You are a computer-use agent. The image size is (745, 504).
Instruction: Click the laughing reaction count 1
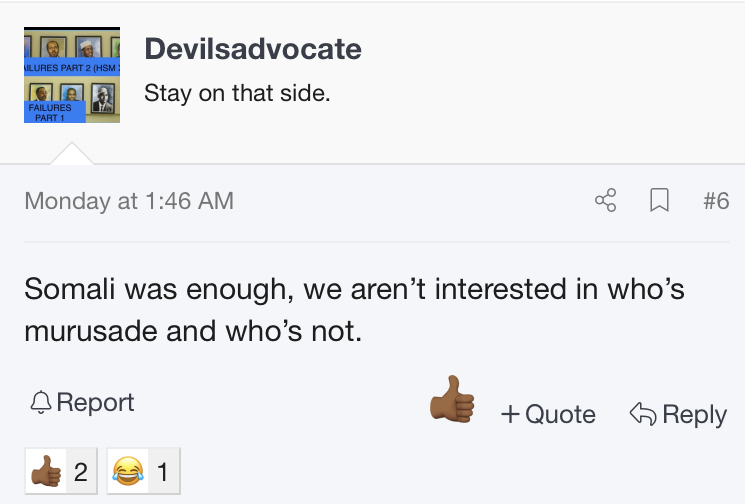pos(163,472)
